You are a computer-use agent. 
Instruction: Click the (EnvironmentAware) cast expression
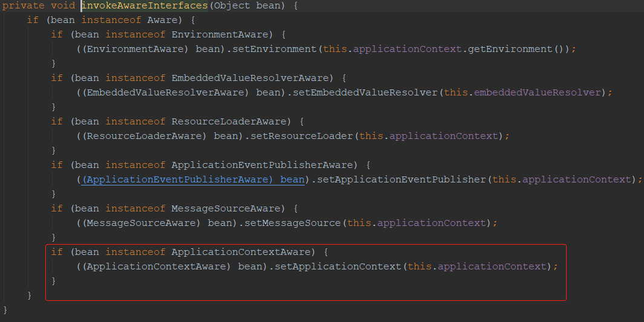(135, 49)
